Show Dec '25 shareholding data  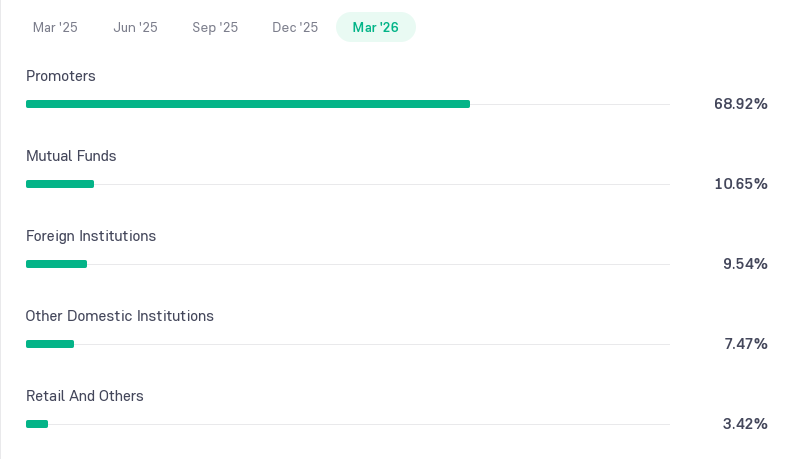[295, 27]
